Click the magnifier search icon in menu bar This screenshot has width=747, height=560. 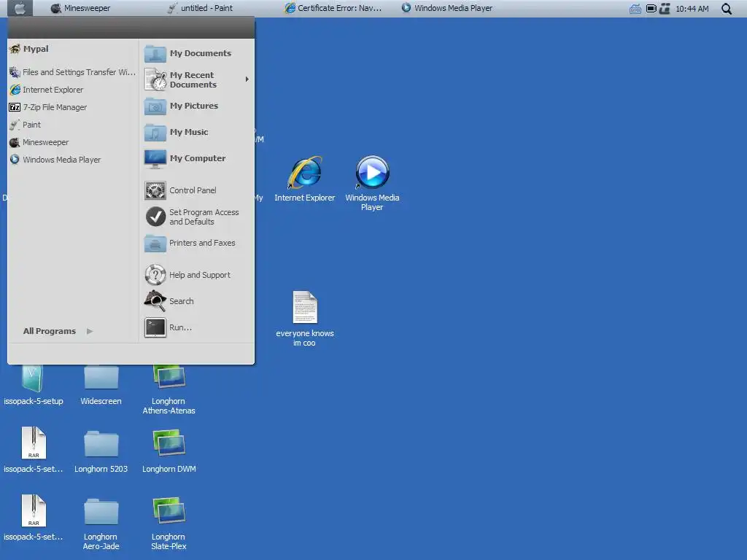[726, 9]
